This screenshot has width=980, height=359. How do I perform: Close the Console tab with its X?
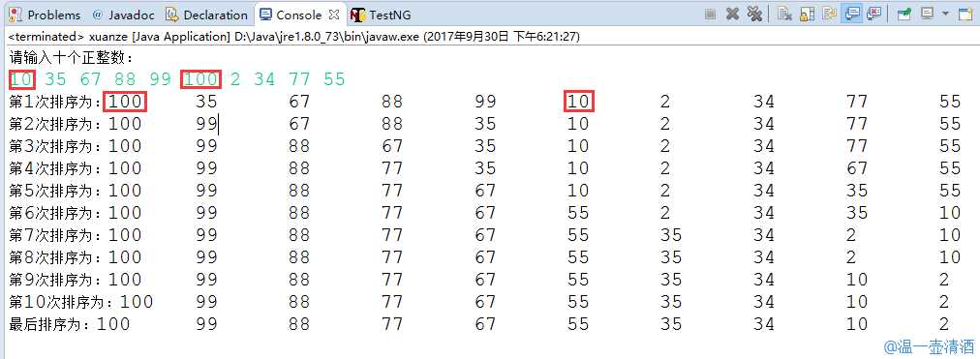coord(334,15)
